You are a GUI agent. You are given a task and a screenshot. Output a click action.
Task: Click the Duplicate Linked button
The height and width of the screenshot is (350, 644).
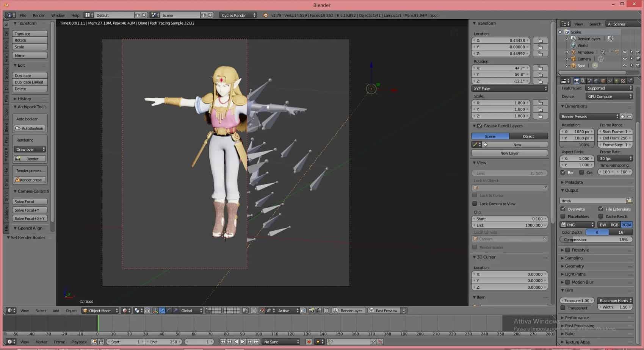coord(30,82)
